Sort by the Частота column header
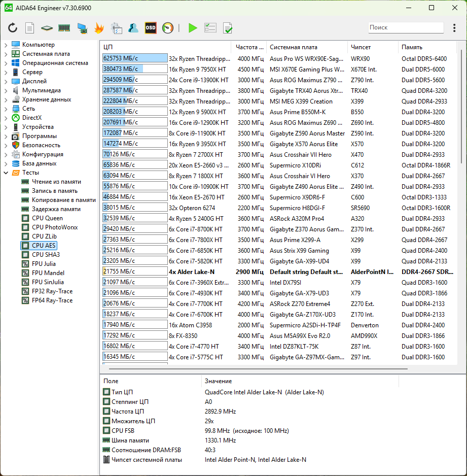Image resolution: width=467 pixels, height=476 pixels. point(249,47)
